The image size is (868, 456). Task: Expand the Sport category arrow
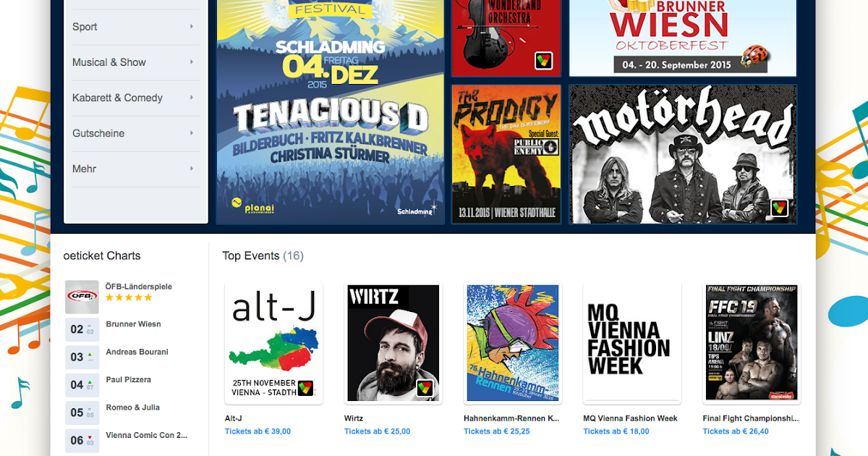(x=192, y=27)
